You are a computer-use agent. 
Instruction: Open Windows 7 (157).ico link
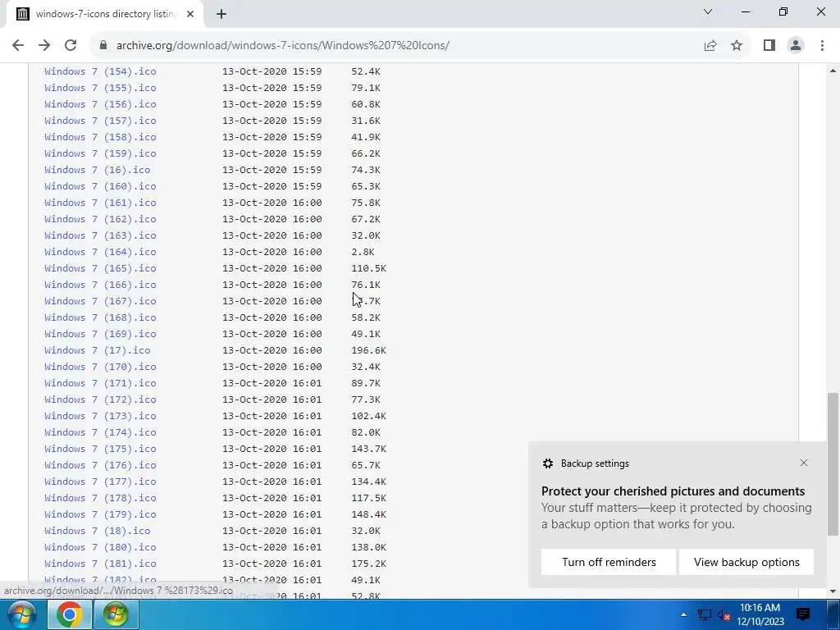tap(100, 121)
